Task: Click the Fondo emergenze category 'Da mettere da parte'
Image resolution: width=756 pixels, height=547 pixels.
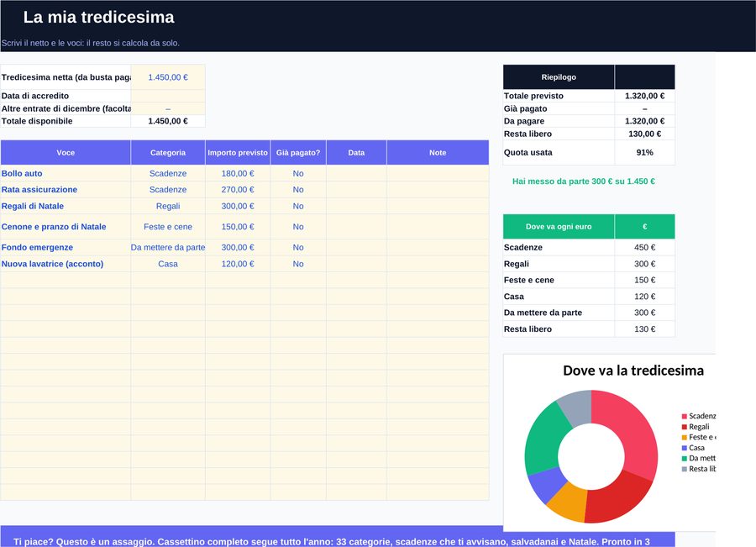Action: tap(168, 247)
